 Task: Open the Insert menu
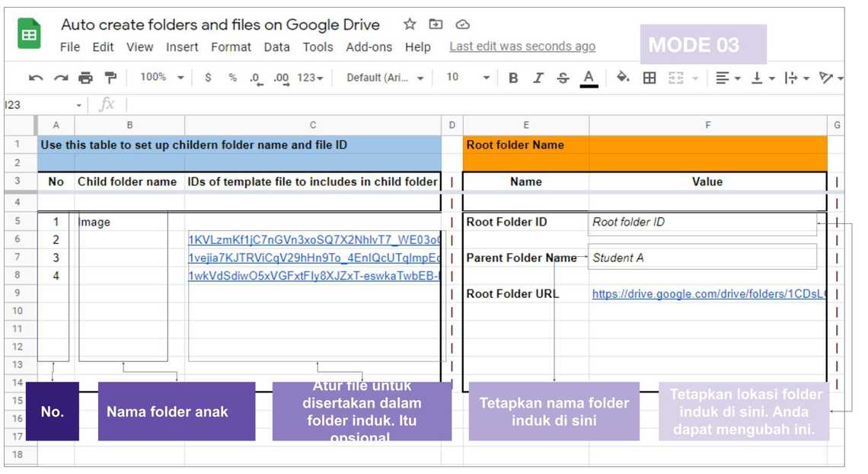coord(182,47)
